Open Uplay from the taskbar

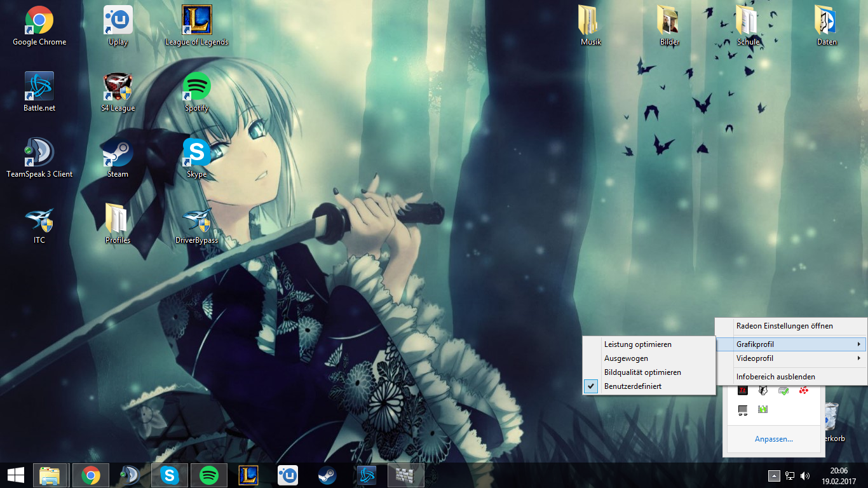point(288,475)
